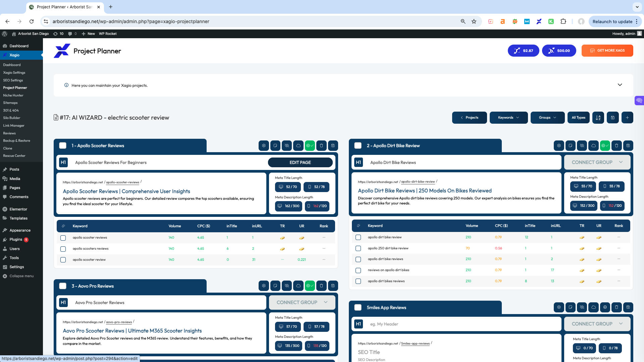
Task: Click cloud icon on Apollo Dirt Bike Review group
Action: 593,145
